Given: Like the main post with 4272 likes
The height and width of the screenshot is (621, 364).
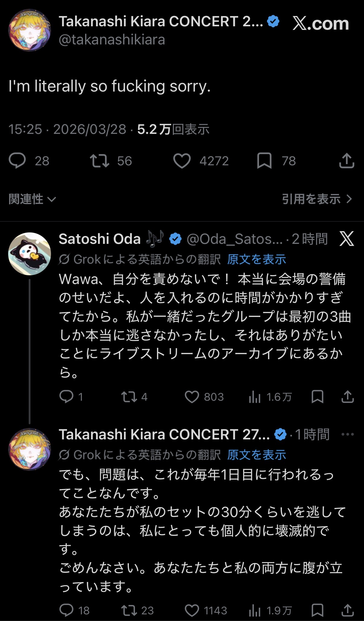Looking at the screenshot, I should click(182, 160).
